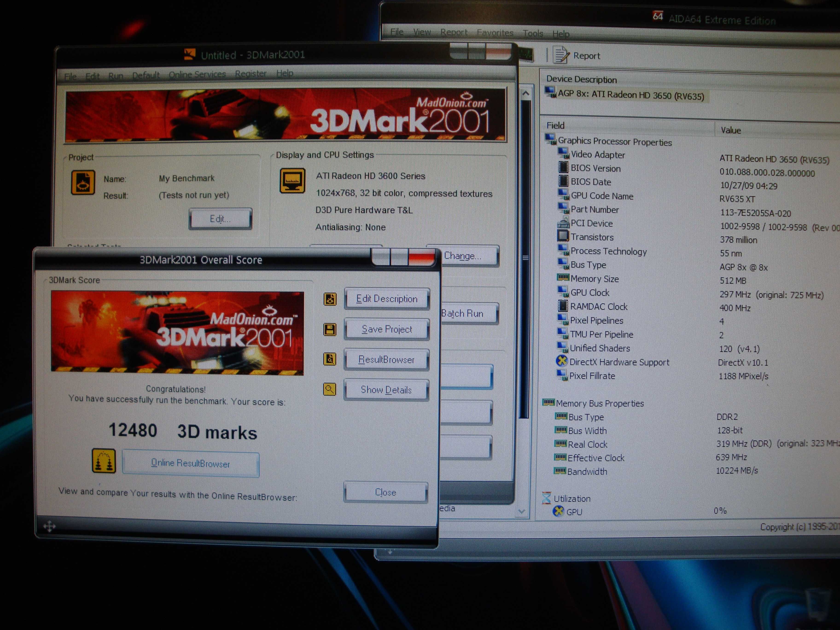This screenshot has width=840, height=630.
Task: Click the Field column header
Action: [x=628, y=126]
